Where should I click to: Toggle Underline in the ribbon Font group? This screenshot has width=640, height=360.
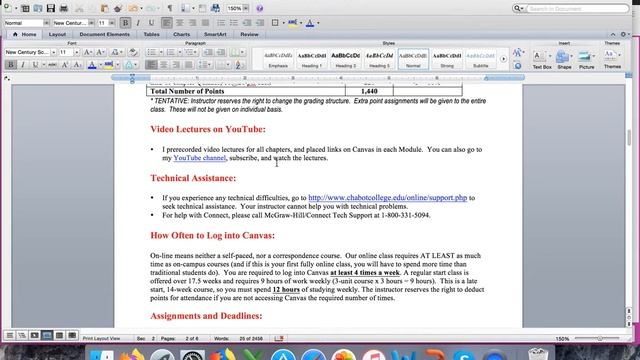[x=35, y=65]
